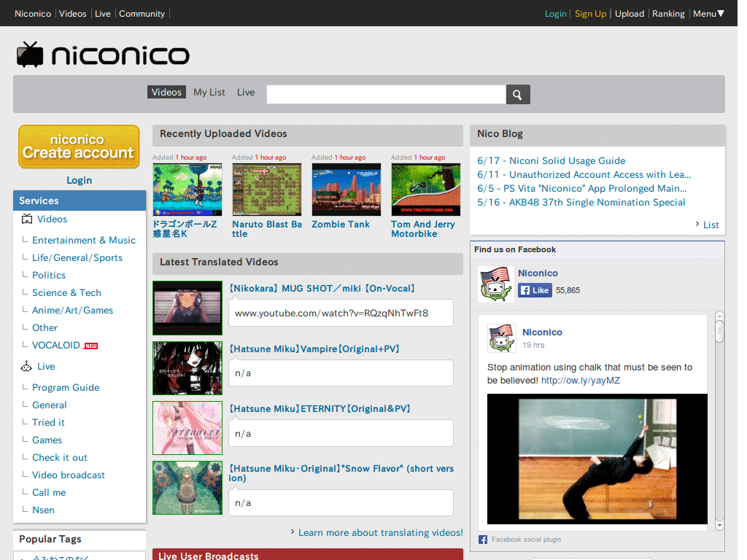Click Hatsune Miku Vampire title link
Viewport: 747px width, 560px height.
[314, 349]
